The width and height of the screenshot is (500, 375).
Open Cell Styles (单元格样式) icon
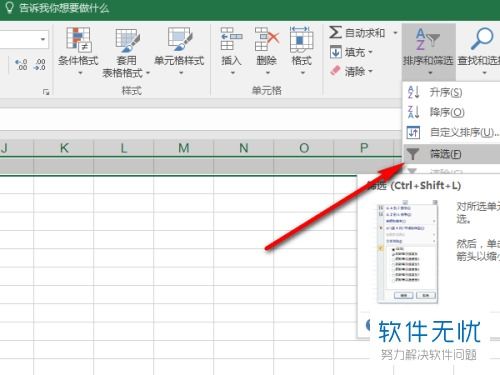tap(179, 39)
